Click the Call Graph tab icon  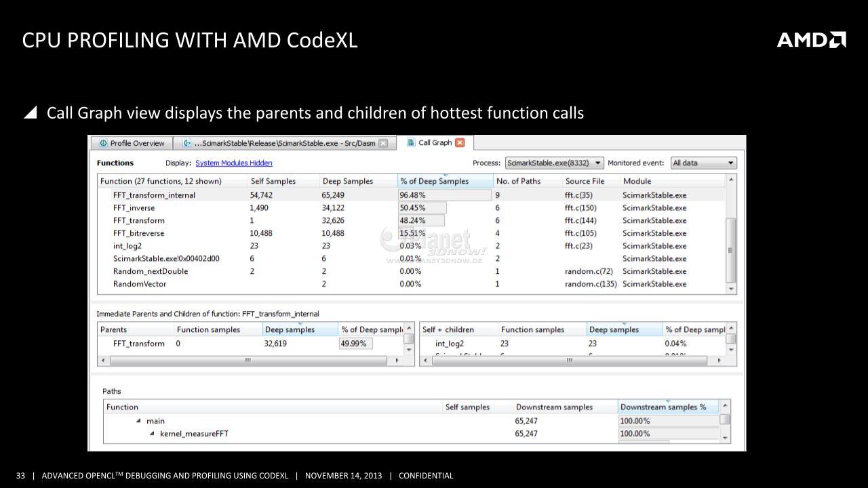411,142
